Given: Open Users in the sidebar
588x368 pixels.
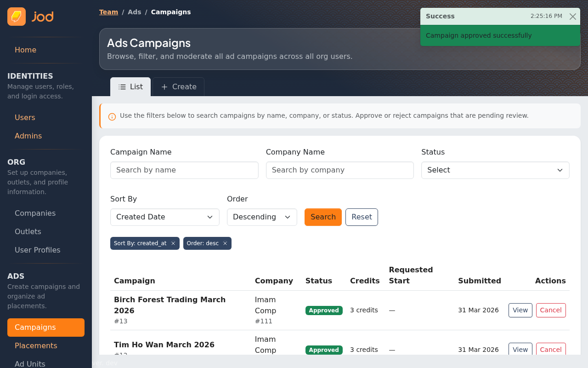Looking at the screenshot, I should coord(25,118).
